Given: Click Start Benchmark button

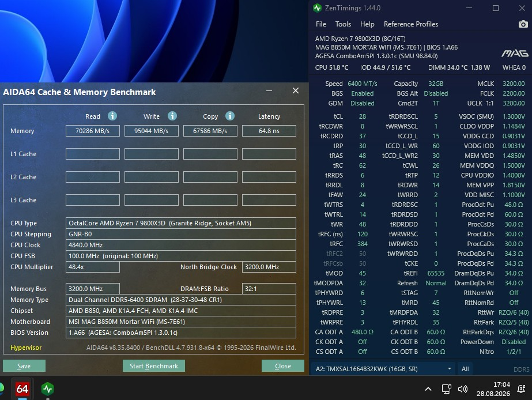Looking at the screenshot, I should tap(154, 366).
